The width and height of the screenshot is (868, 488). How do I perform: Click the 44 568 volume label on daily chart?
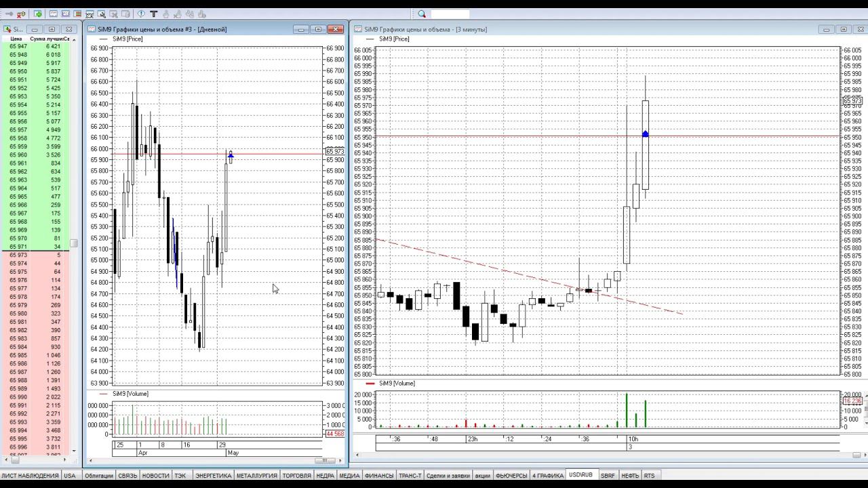coord(335,434)
